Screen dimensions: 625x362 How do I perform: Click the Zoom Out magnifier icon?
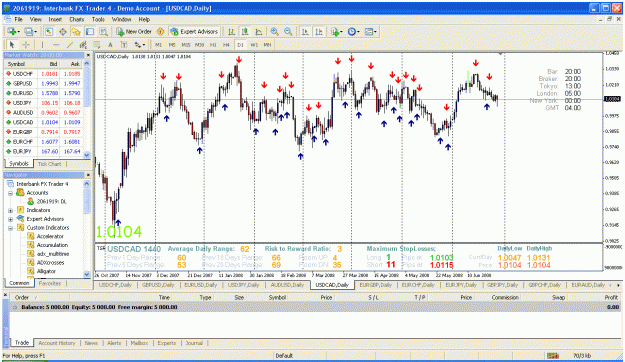point(288,31)
